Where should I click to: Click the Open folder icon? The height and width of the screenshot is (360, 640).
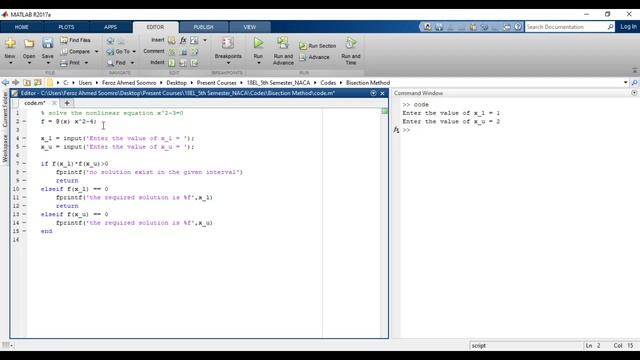tap(29, 43)
